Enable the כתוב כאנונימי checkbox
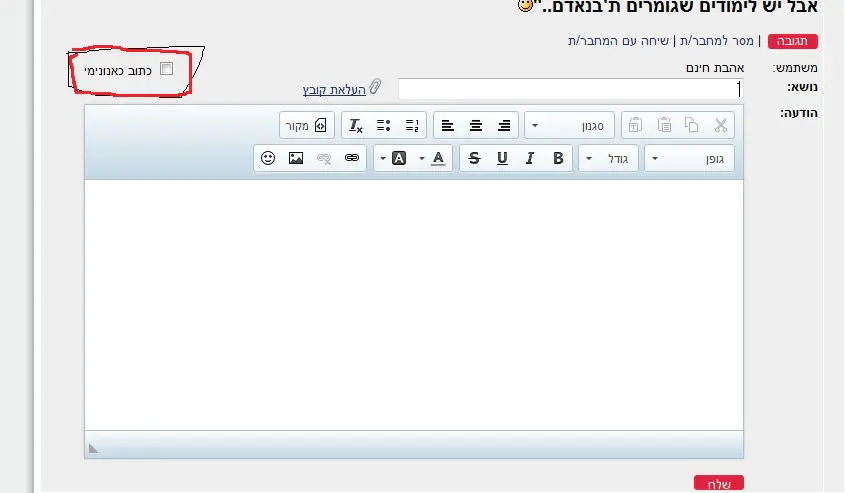 pyautogui.click(x=167, y=69)
